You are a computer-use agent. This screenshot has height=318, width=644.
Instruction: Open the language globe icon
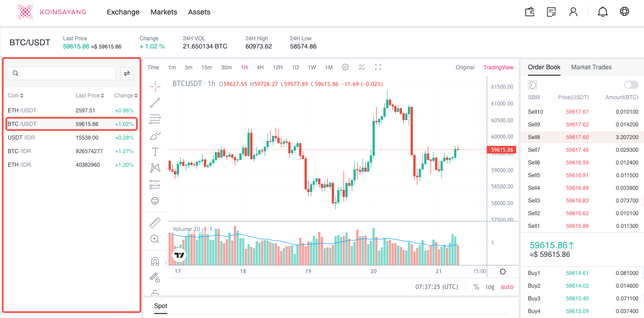625,12
